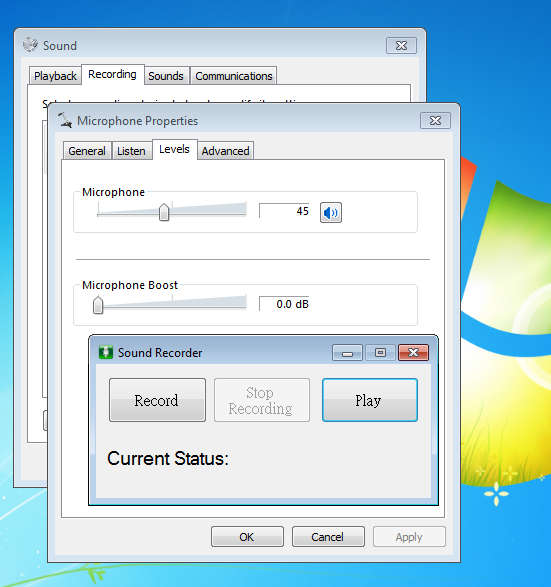Close the Microphone Properties dialog
This screenshot has height=587, width=551.
[435, 121]
